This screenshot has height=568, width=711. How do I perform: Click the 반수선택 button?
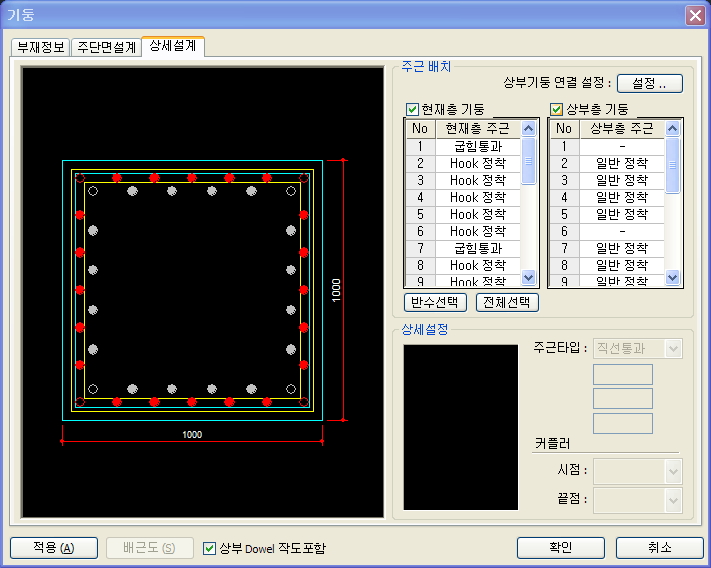435,302
